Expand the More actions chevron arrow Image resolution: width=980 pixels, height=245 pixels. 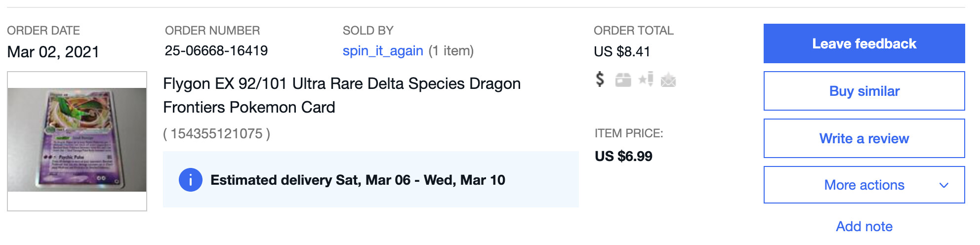[x=944, y=185]
